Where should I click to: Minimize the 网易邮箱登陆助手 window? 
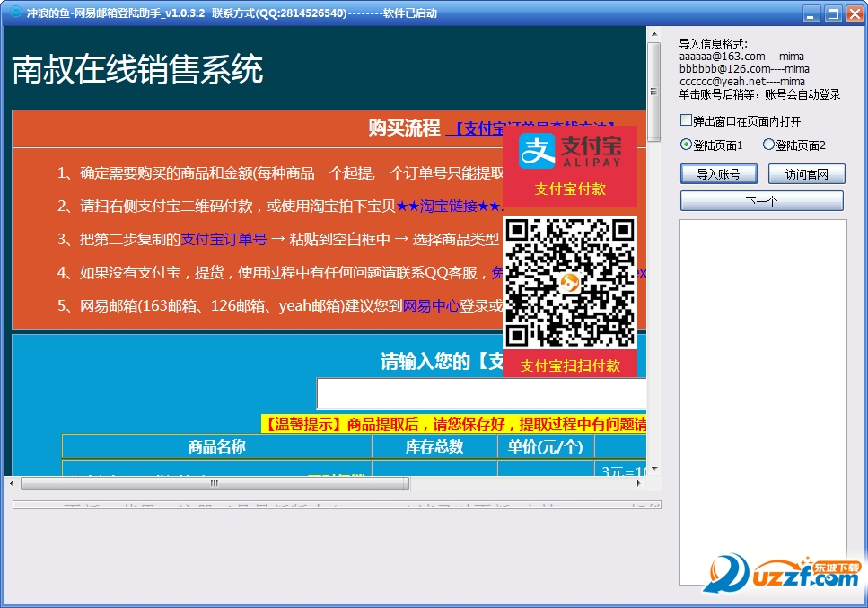811,13
